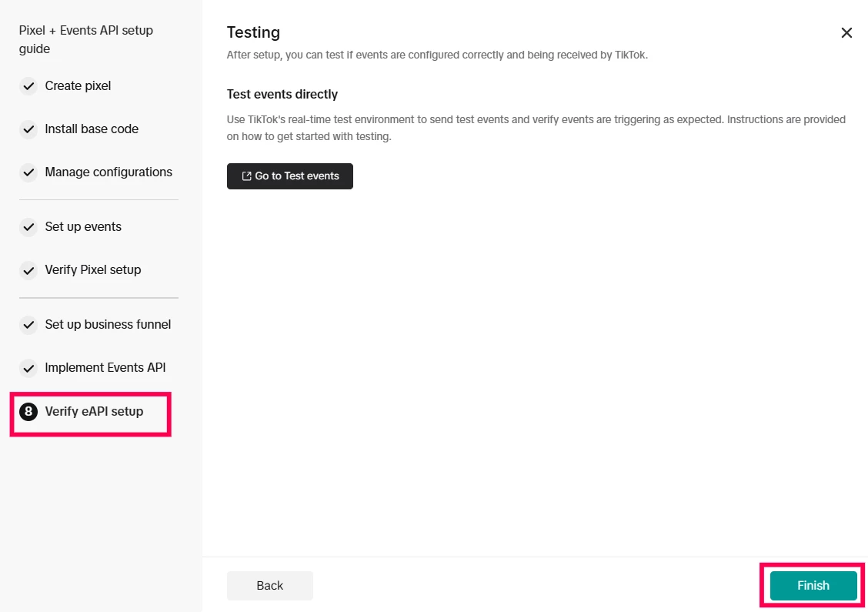The width and height of the screenshot is (868, 612).
Task: Select the checkmark icon for Manage configurations
Action: pos(28,172)
